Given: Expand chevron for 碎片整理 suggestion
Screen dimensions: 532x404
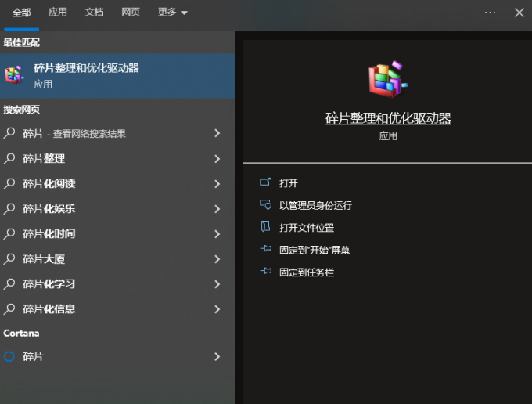Looking at the screenshot, I should pyautogui.click(x=217, y=158).
